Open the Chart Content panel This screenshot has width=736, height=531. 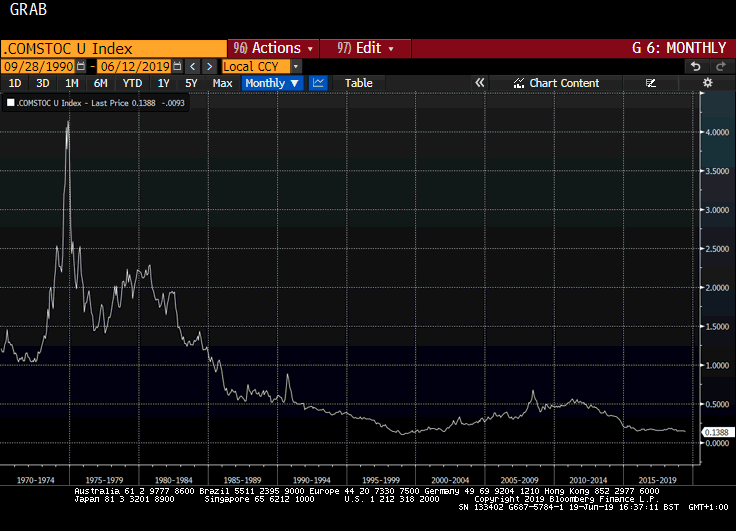click(556, 83)
